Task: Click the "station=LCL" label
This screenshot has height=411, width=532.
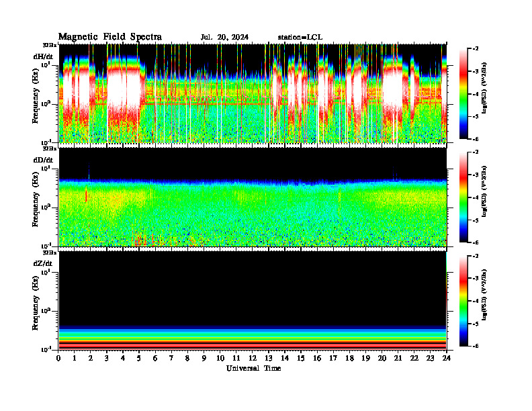Action: tap(300, 38)
